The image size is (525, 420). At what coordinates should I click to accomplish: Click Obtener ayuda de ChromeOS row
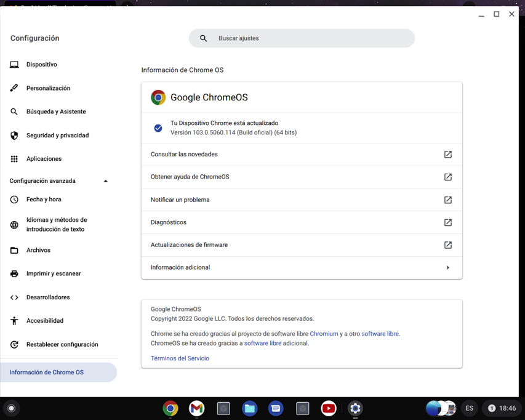[x=302, y=177]
